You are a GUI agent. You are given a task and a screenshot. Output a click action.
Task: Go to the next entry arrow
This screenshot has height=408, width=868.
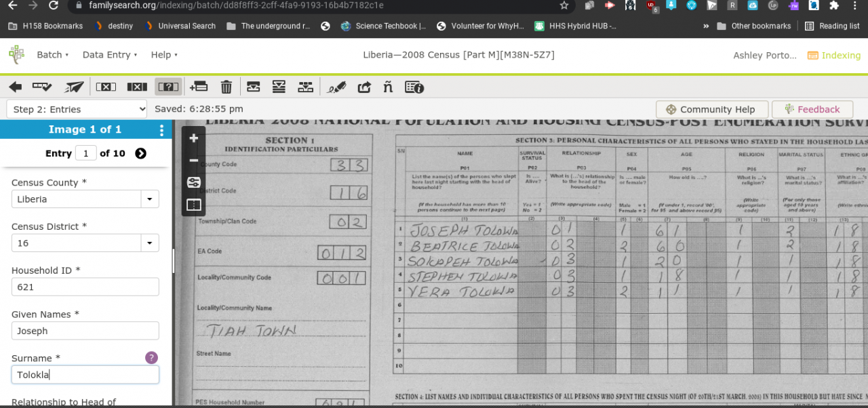pos(140,153)
